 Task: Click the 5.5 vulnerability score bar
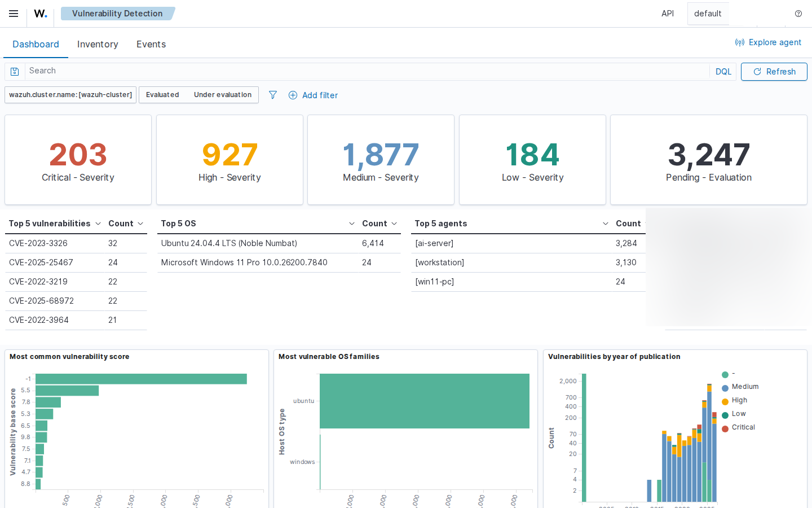(67, 391)
